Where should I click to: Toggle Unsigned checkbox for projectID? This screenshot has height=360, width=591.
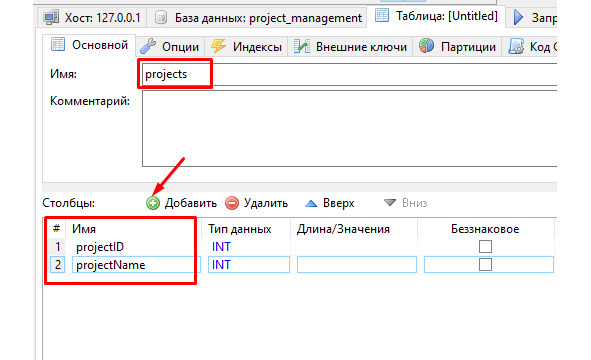pyautogui.click(x=485, y=247)
